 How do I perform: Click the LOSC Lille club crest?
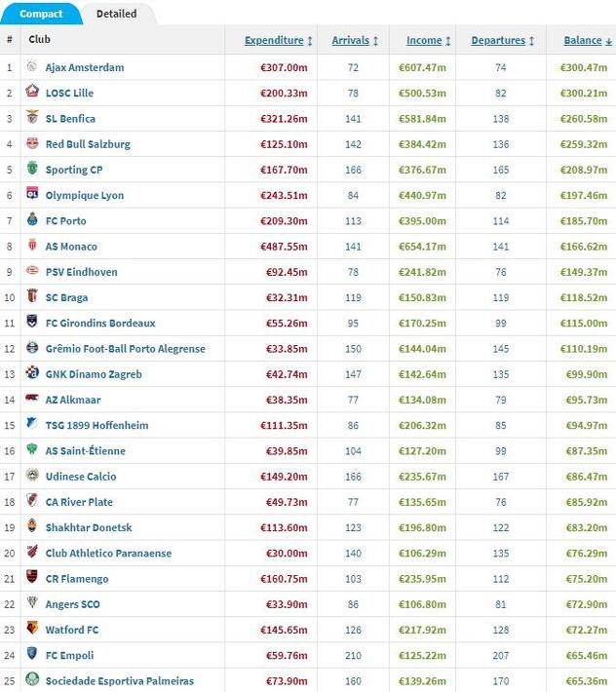coord(32,92)
